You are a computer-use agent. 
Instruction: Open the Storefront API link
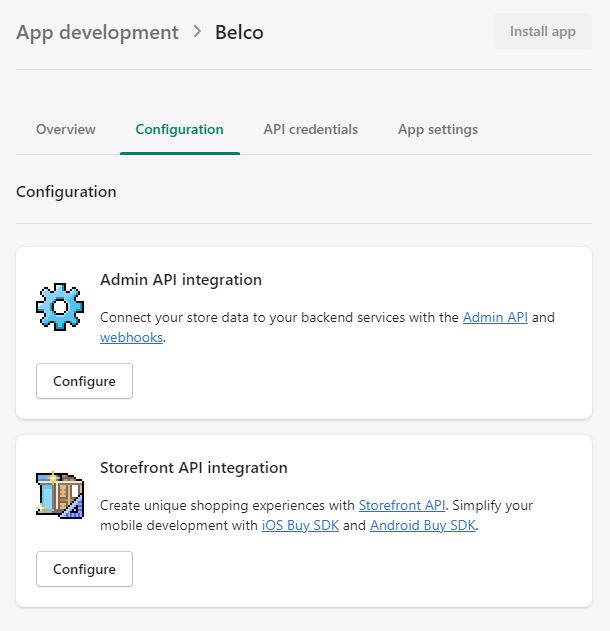coord(402,505)
